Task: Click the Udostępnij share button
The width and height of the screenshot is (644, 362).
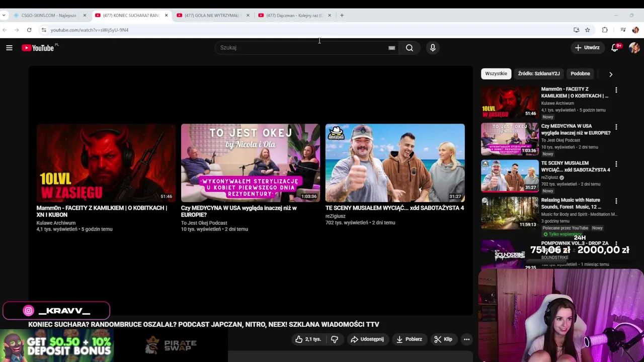Action: pos(367,339)
